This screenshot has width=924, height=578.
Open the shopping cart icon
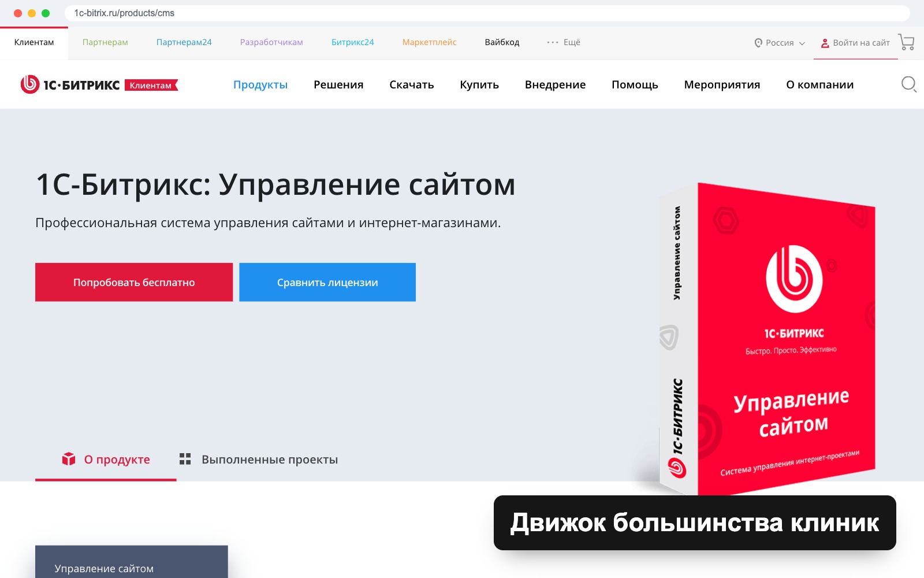coord(906,42)
